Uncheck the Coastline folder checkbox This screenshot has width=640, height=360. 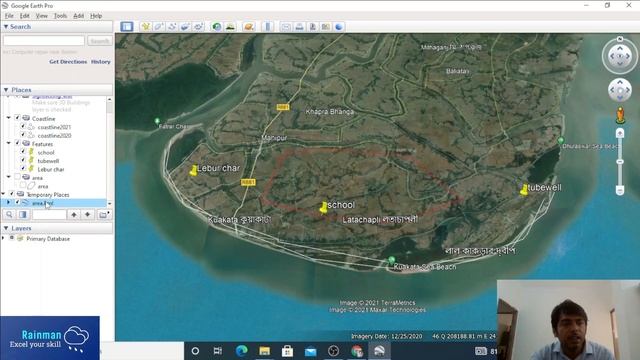[17, 118]
